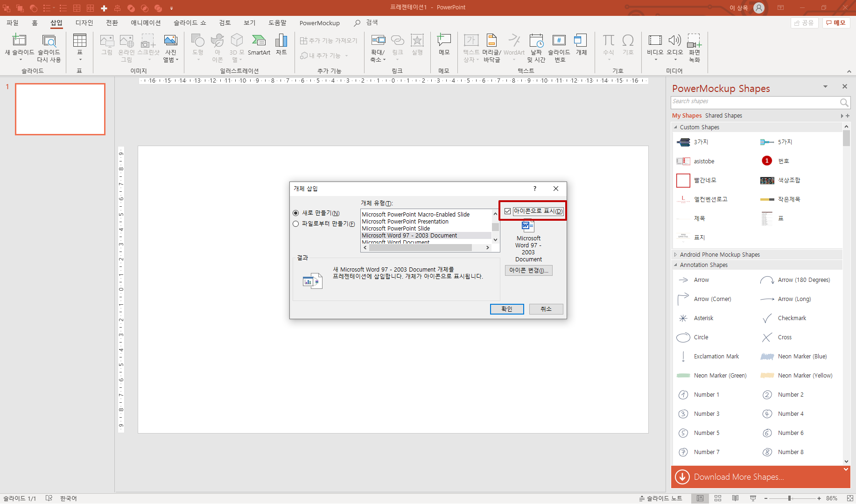Open the 표 (table) insert icon

(80, 41)
